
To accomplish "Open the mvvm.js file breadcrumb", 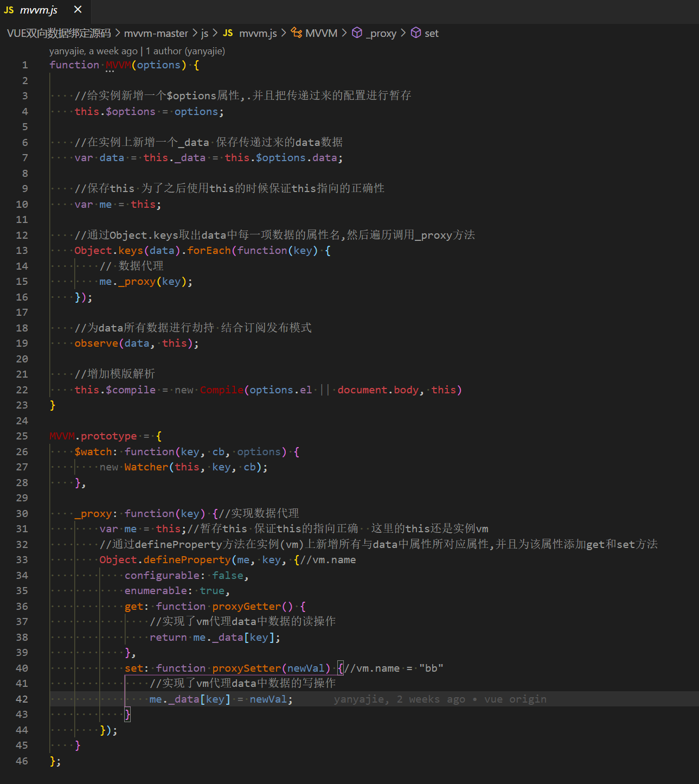I will coord(258,33).
